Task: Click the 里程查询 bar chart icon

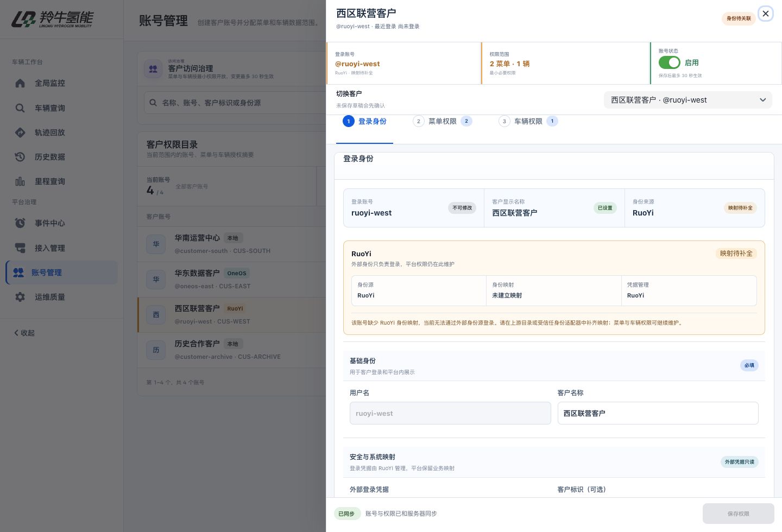Action: pyautogui.click(x=20, y=181)
